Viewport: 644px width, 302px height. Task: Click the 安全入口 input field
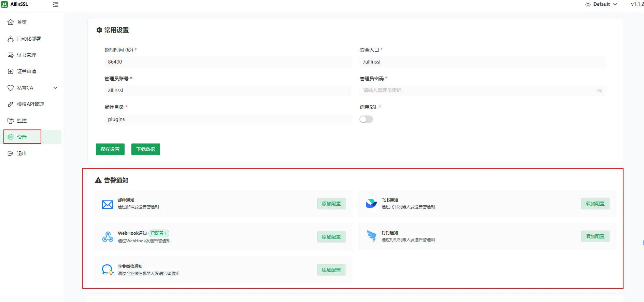tap(483, 62)
